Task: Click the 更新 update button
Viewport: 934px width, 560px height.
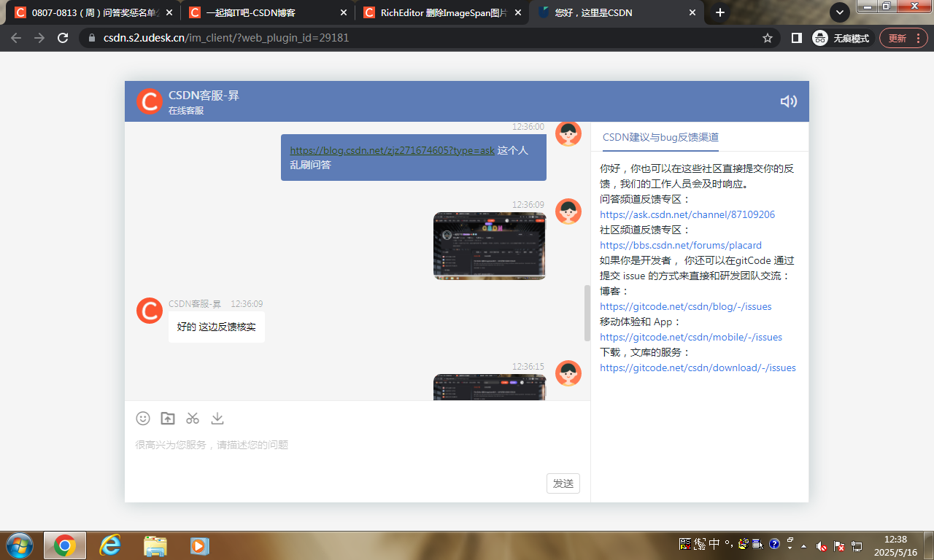Action: click(x=897, y=38)
